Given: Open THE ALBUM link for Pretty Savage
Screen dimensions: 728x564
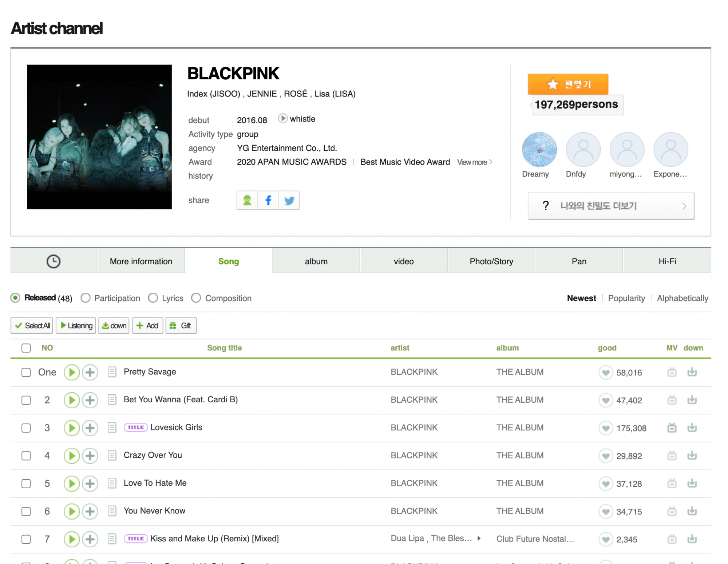Looking at the screenshot, I should tap(520, 372).
